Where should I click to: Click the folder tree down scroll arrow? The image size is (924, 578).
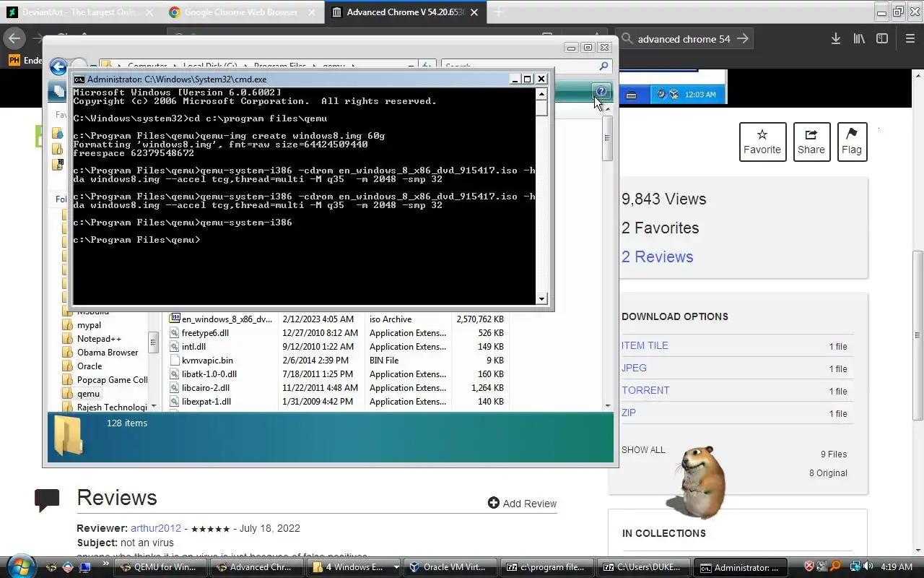tap(153, 407)
